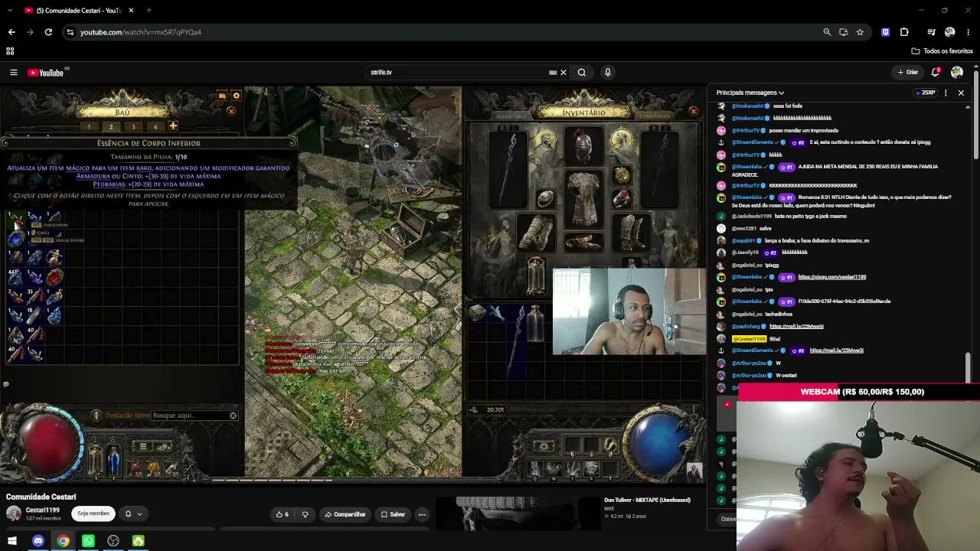
Task: Switch to the Cosméticos inventory tab
Action: coord(655,116)
